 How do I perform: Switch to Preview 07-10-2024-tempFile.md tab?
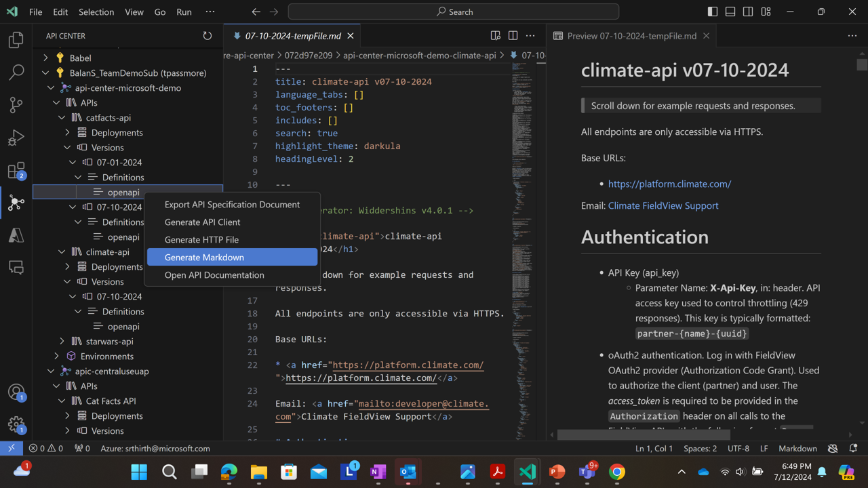[x=631, y=36]
